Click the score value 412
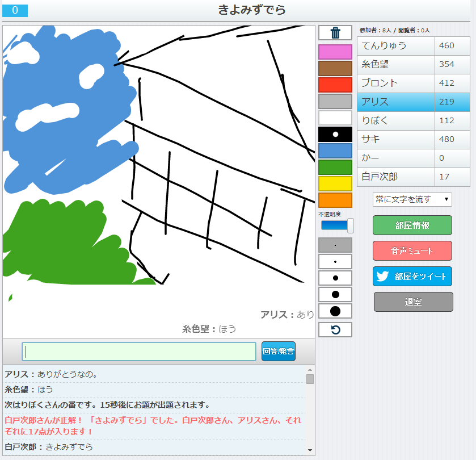The image size is (476, 460). (x=446, y=83)
